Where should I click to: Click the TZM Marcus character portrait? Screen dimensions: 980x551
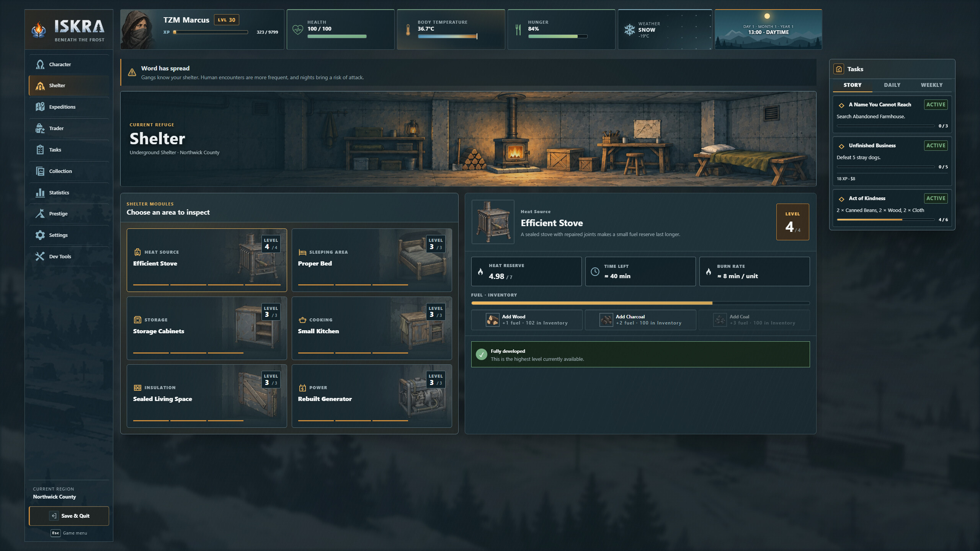coord(139,29)
